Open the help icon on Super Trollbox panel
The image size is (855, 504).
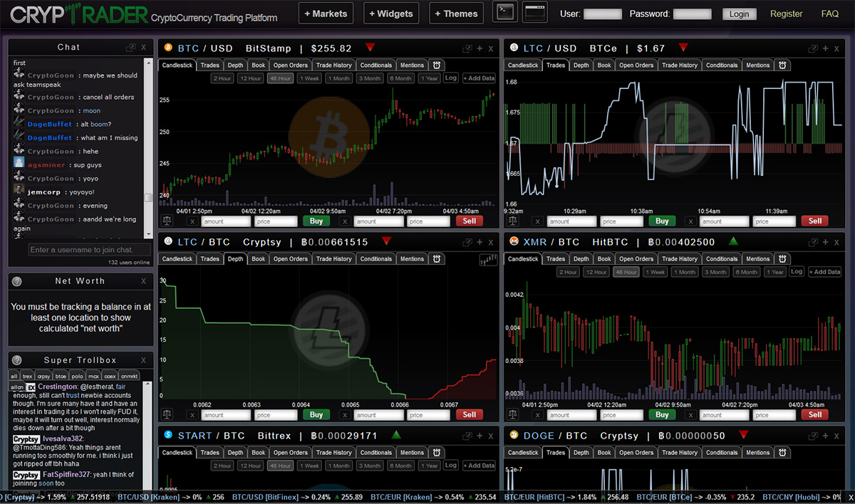18,360
